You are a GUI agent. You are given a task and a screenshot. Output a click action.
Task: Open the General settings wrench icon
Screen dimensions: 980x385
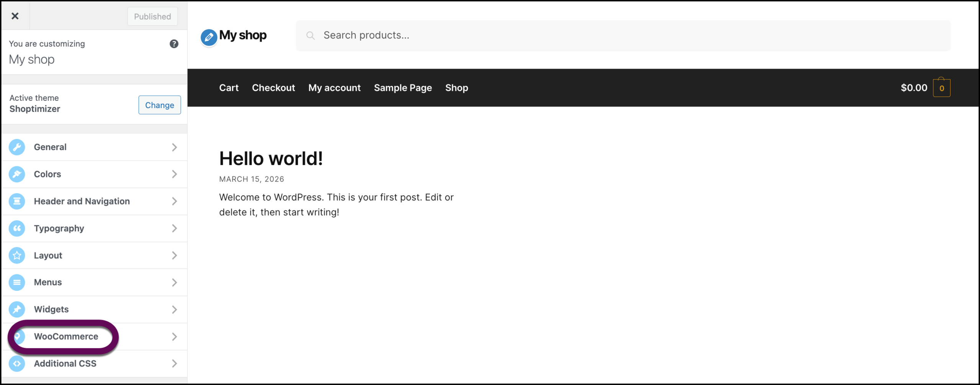click(17, 147)
